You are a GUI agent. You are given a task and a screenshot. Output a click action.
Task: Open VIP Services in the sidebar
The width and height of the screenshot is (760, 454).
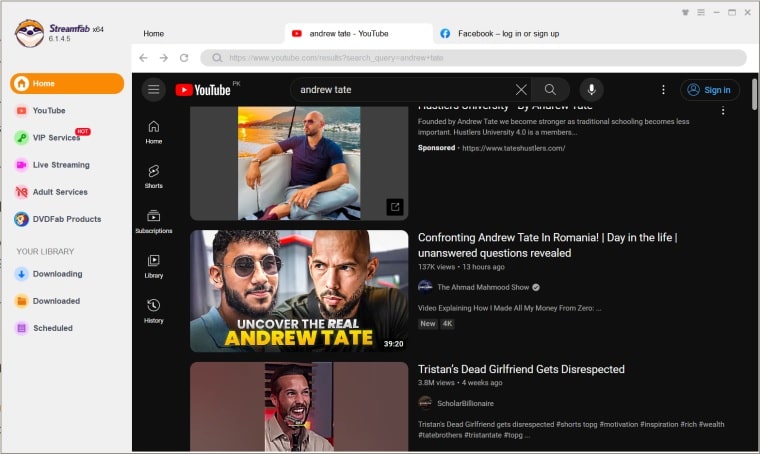[56, 138]
